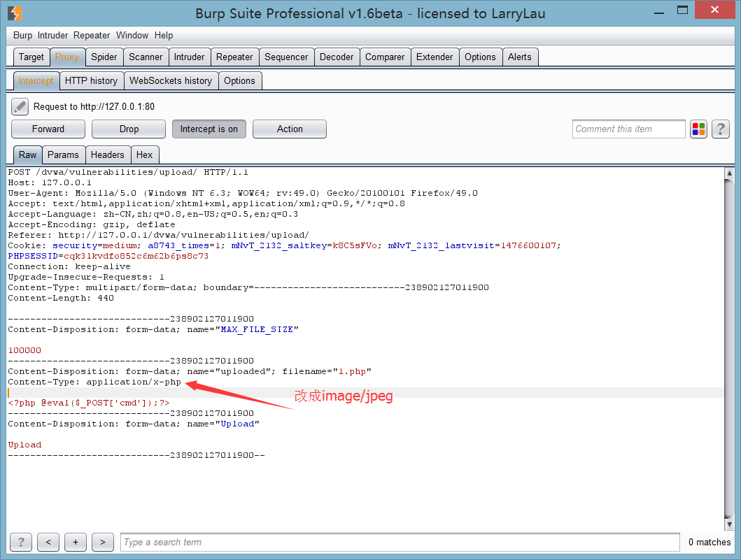Screen dimensions: 741x560
Task: Open the Decoder tab
Action: 337,57
